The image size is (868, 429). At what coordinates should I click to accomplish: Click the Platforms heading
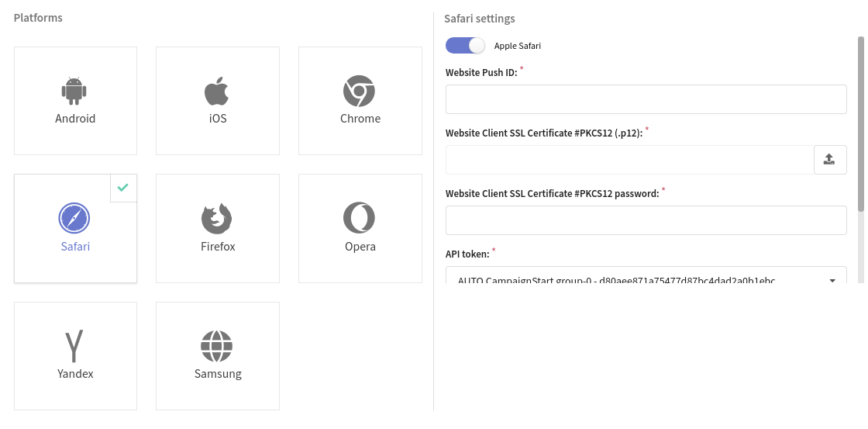click(x=38, y=18)
